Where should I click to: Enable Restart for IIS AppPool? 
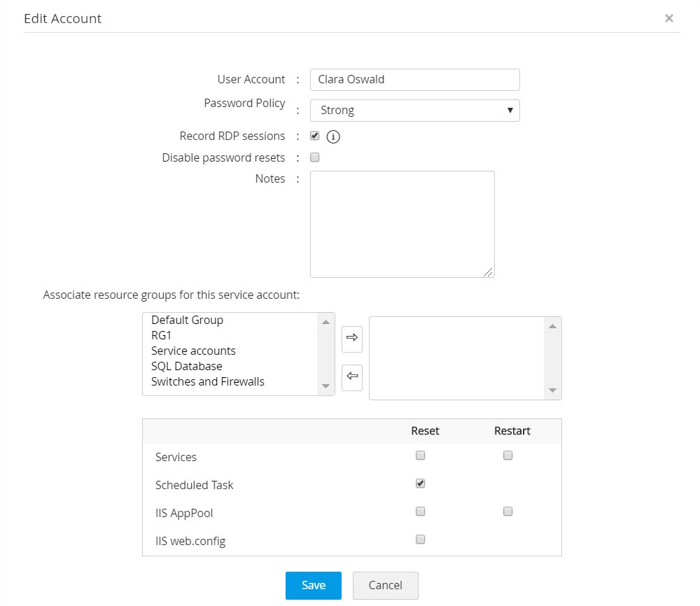[x=508, y=512]
